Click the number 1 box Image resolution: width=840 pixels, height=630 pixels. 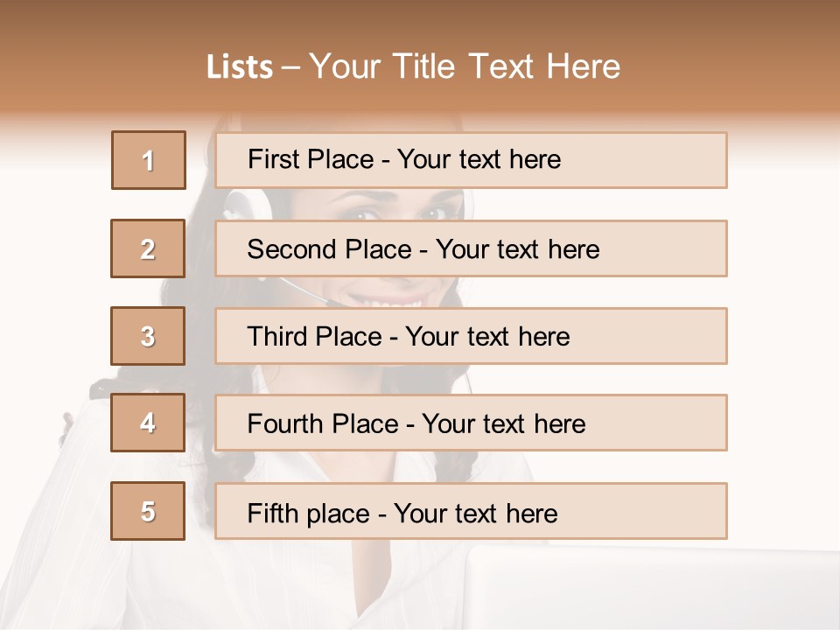point(149,160)
